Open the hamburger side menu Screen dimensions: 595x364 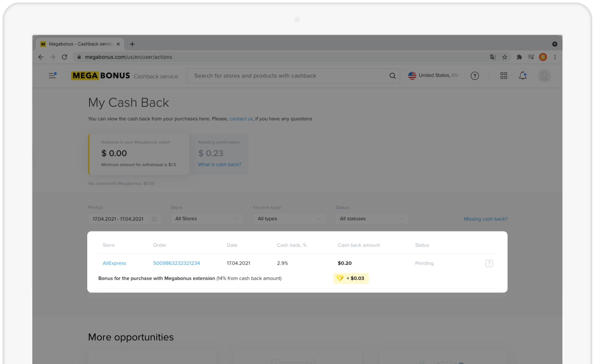(x=52, y=76)
